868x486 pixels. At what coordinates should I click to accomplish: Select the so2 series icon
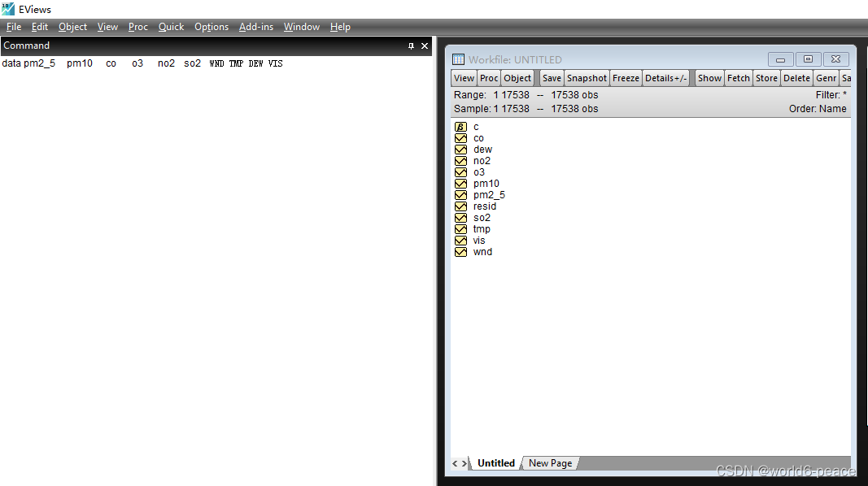[x=460, y=218]
